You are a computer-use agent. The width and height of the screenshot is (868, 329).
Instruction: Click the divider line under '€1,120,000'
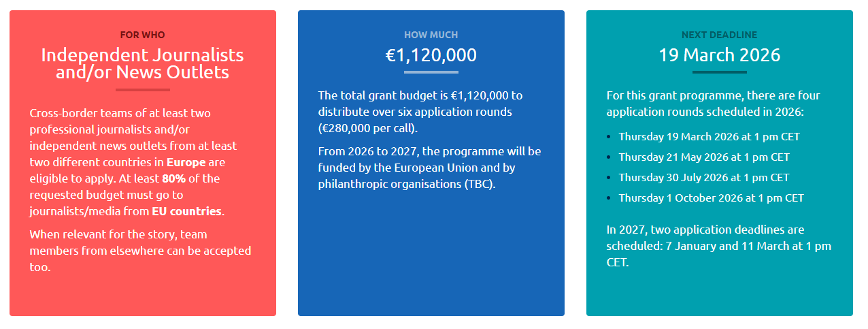pos(431,72)
